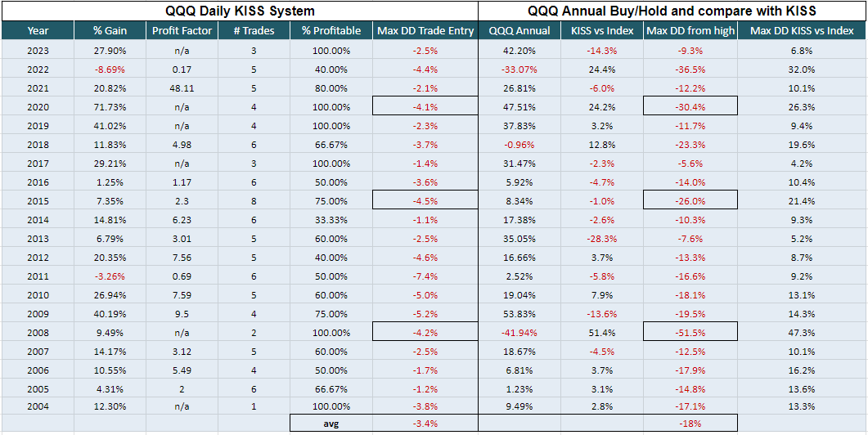Click the QQQ Annual value '31.47%'
Viewport: 868px width, 435px height.
(519, 164)
